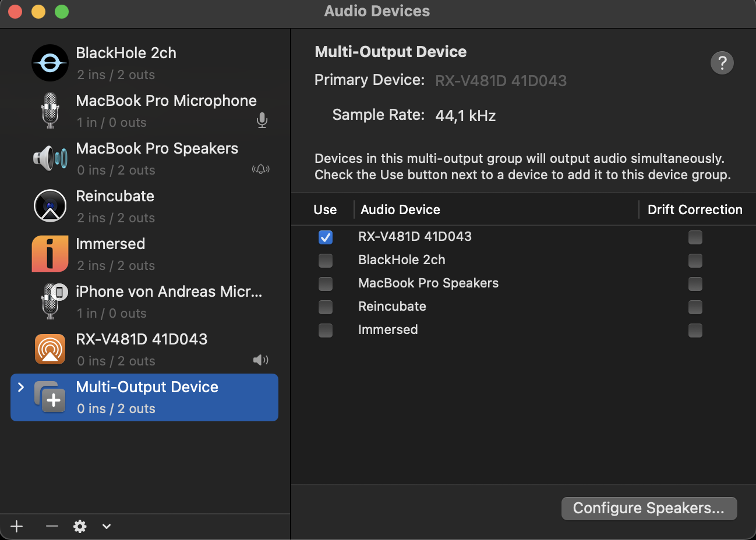Open the Reincubate device icon
756x540 pixels.
[50, 205]
